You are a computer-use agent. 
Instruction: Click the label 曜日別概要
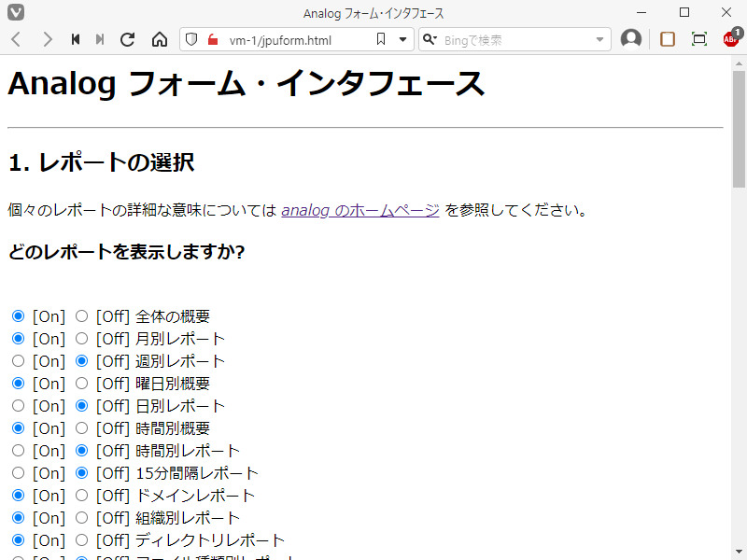point(173,384)
